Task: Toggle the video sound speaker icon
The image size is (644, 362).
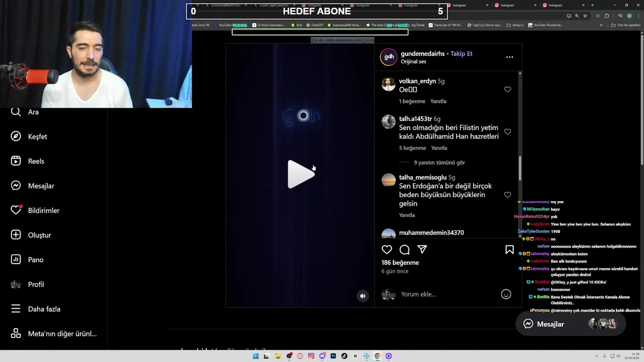Action: point(362,296)
